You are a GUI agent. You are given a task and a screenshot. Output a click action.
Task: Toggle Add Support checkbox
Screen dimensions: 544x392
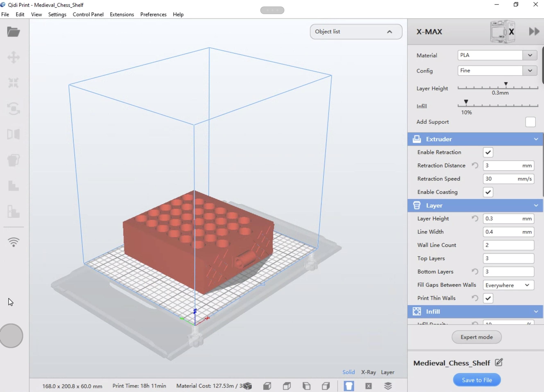(x=530, y=122)
